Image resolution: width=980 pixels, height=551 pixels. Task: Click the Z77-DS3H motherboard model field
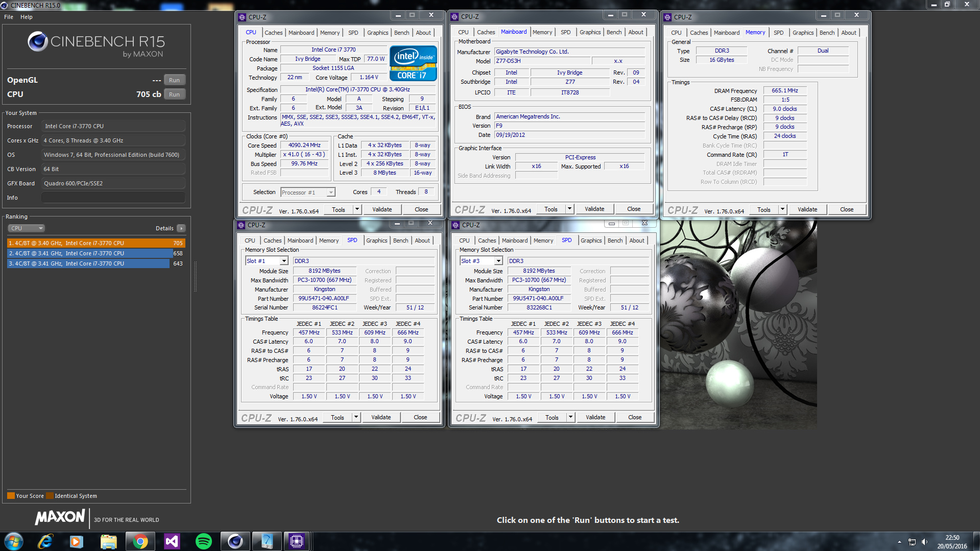click(x=542, y=61)
